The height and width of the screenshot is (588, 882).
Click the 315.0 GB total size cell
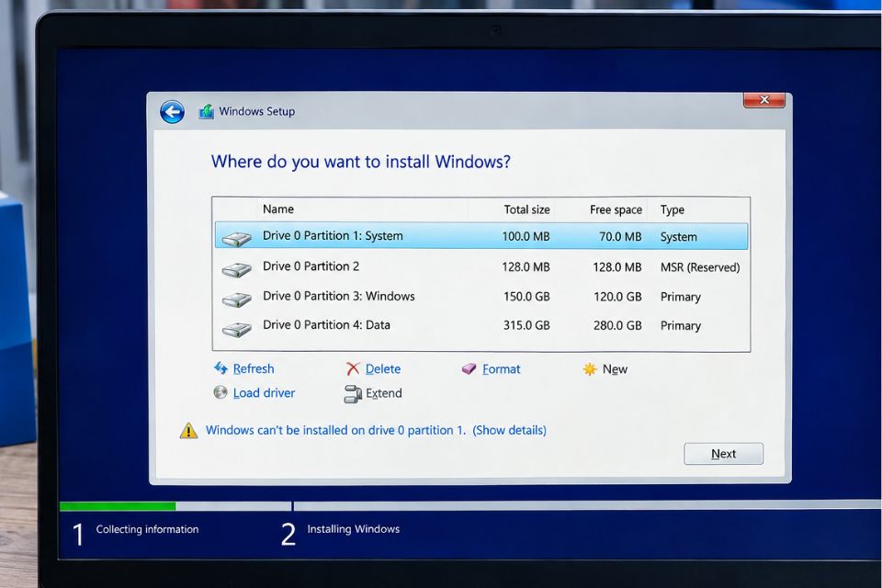pos(526,325)
